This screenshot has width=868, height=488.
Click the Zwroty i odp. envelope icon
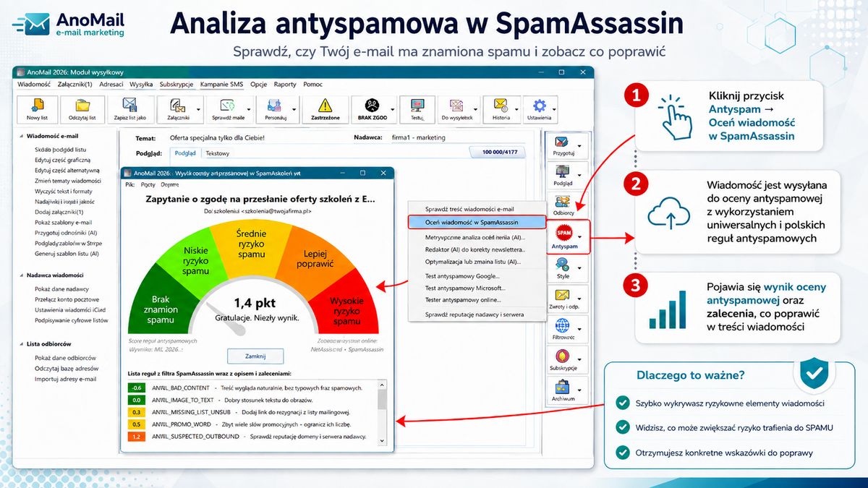[563, 296]
